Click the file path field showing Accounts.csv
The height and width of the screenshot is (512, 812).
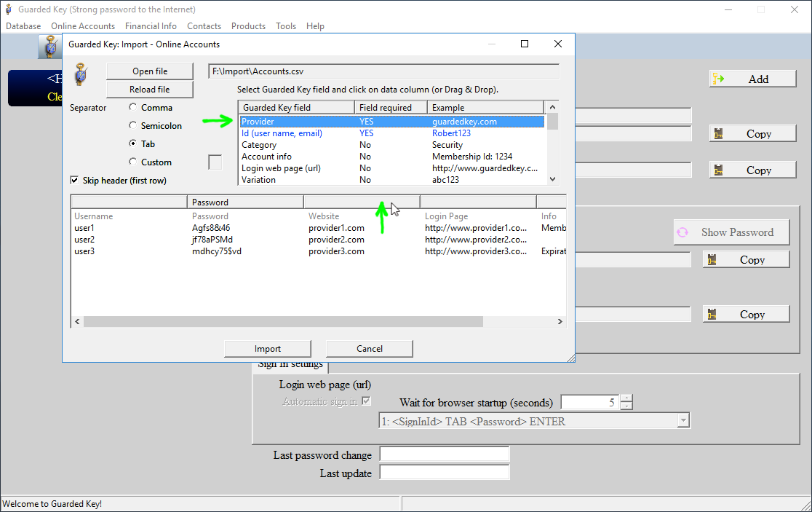click(x=383, y=71)
